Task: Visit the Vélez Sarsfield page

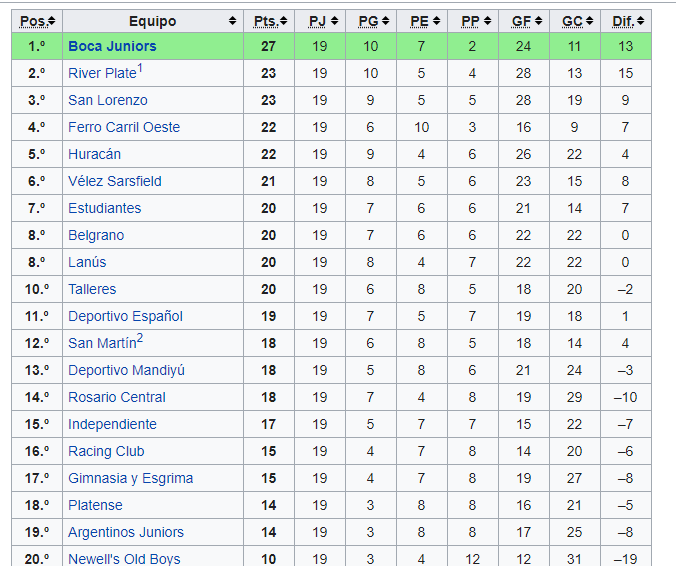Action: coord(115,181)
